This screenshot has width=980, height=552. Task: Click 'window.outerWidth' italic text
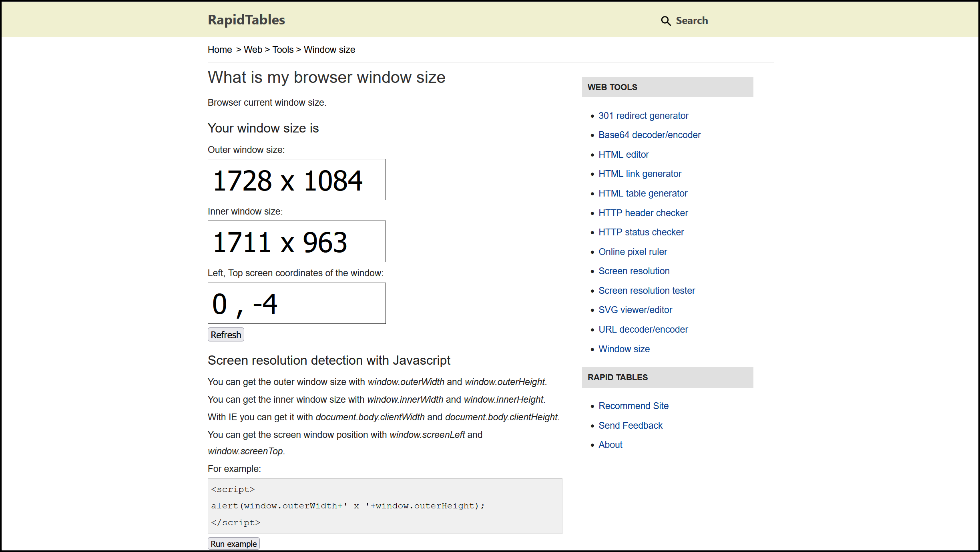(406, 382)
